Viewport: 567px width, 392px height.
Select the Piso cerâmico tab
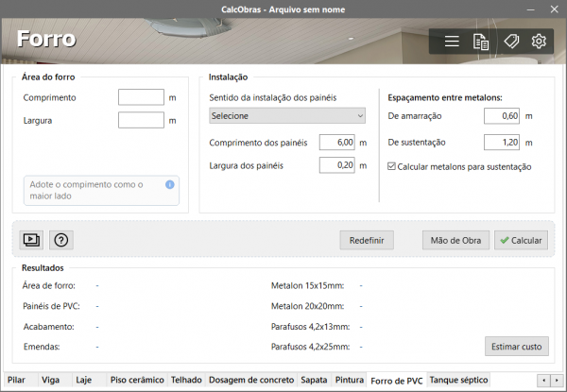[137, 380]
